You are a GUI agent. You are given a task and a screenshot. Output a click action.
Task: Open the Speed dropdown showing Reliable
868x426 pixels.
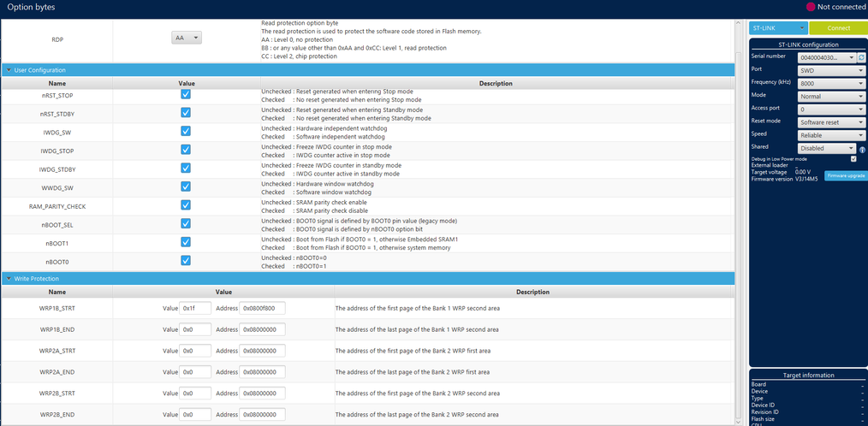(831, 135)
